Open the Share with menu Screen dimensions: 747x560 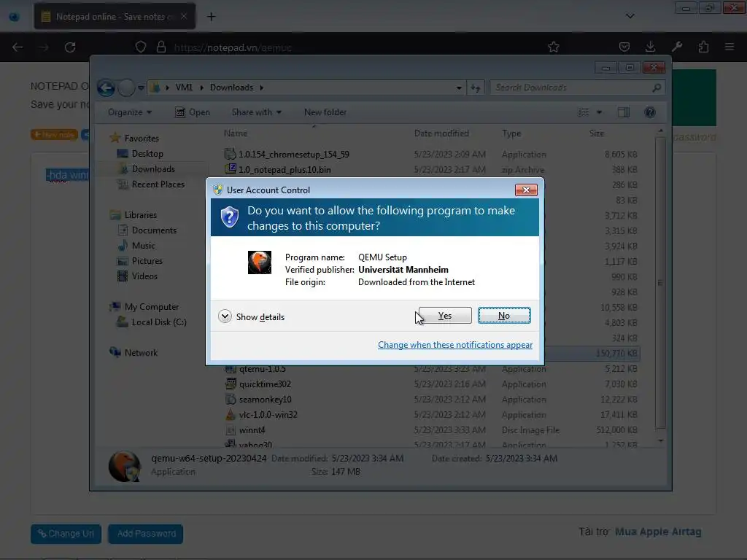[256, 112]
